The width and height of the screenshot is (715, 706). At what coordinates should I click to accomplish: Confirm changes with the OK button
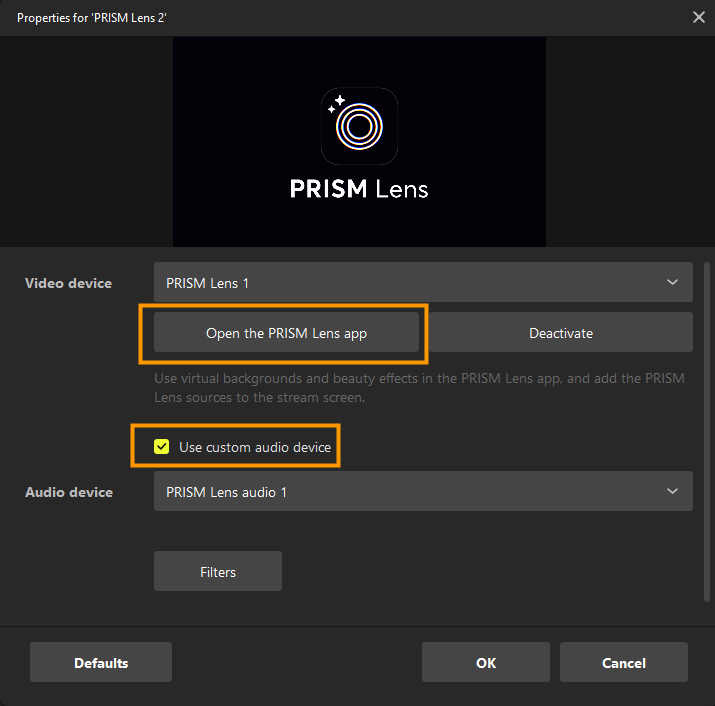[485, 662]
